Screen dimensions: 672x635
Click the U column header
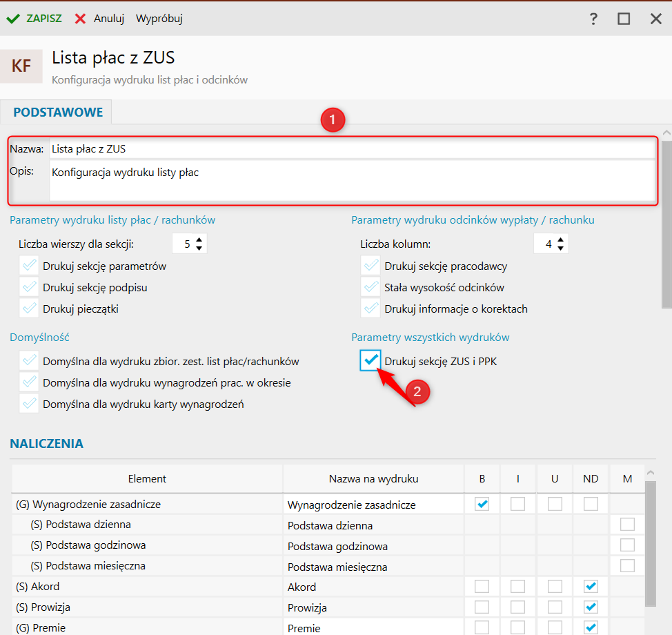(555, 478)
